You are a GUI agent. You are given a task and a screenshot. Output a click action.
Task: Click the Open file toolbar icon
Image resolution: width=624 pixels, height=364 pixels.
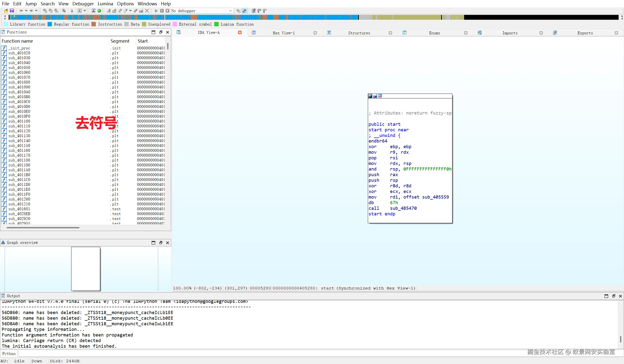(6, 11)
